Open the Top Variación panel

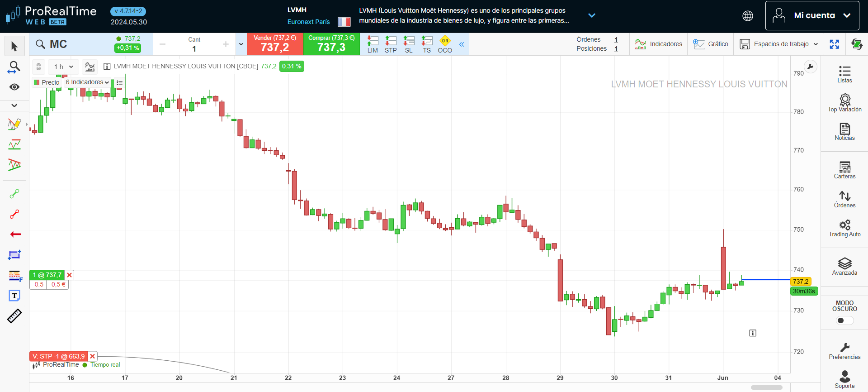click(844, 103)
